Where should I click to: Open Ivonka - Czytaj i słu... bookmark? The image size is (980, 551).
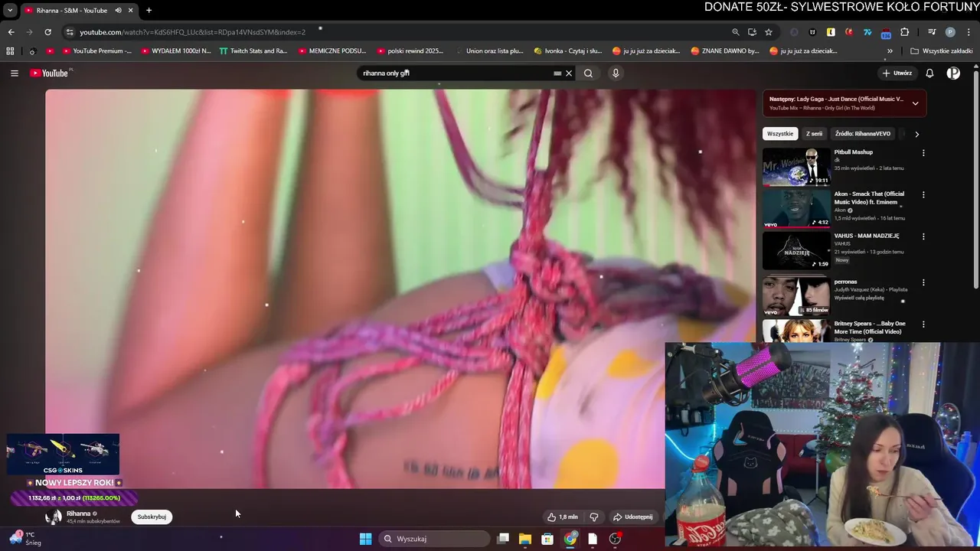tap(568, 51)
